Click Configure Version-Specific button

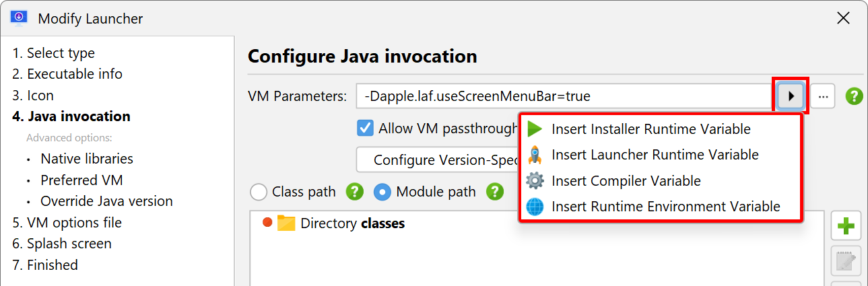coord(437,160)
